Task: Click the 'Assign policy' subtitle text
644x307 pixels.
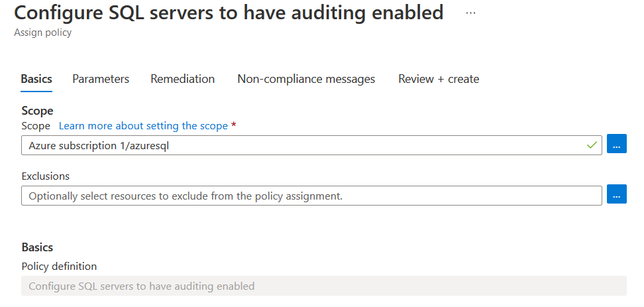Action: click(x=43, y=32)
